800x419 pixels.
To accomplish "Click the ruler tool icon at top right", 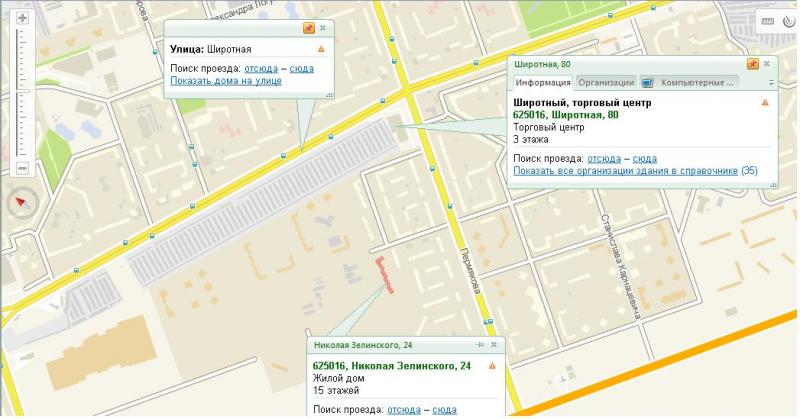I will (767, 21).
